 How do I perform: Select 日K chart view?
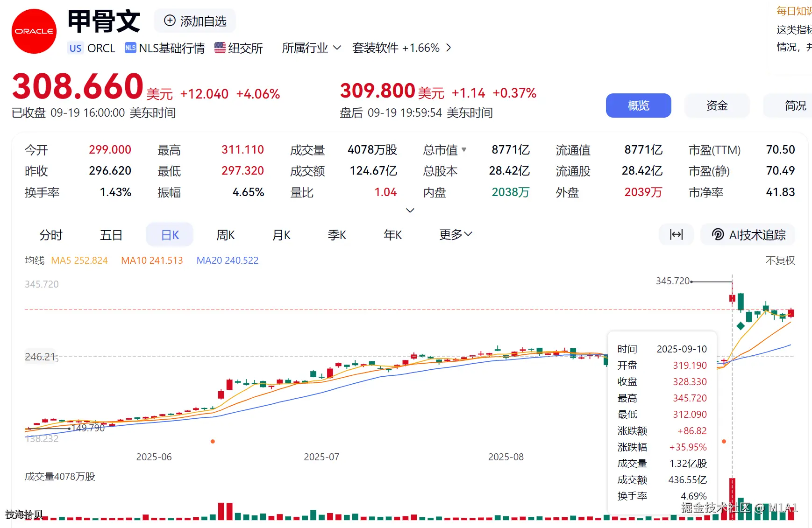(170, 235)
